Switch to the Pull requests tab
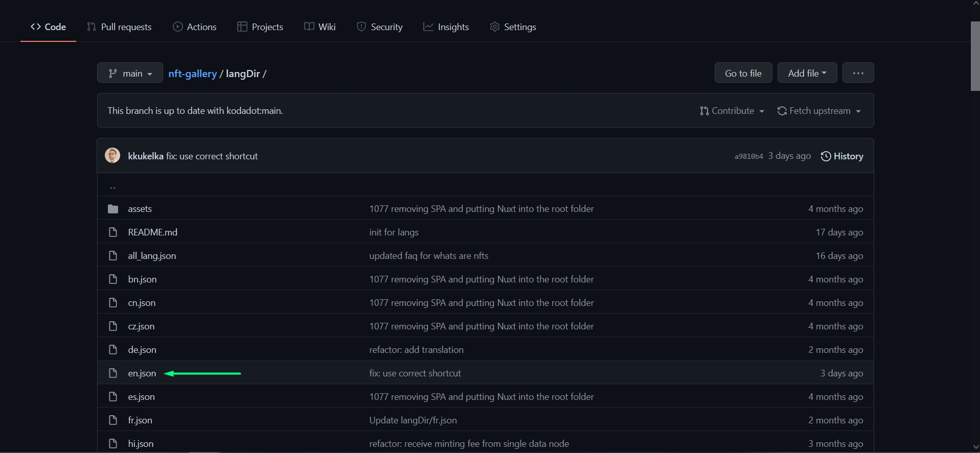The height and width of the screenshot is (453, 980). (119, 27)
